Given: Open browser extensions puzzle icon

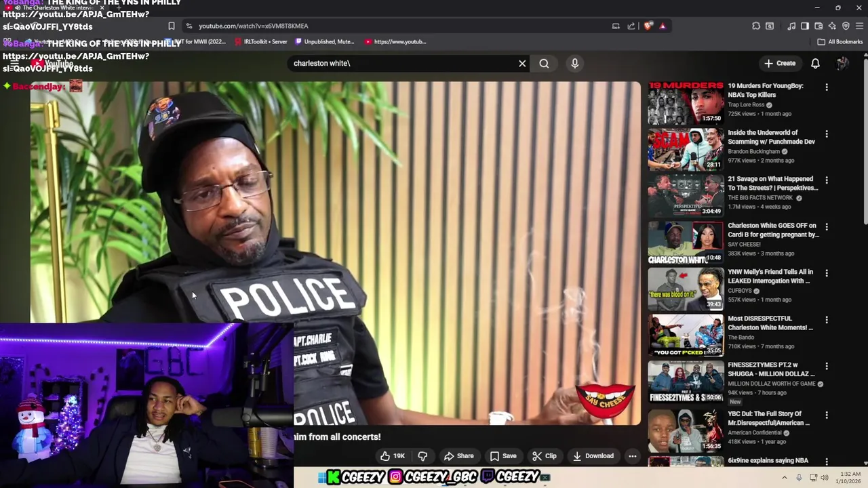Looking at the screenshot, I should (756, 26).
